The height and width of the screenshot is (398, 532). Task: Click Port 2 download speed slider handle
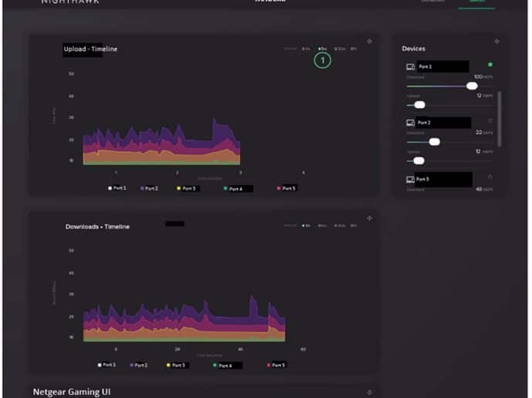point(434,142)
